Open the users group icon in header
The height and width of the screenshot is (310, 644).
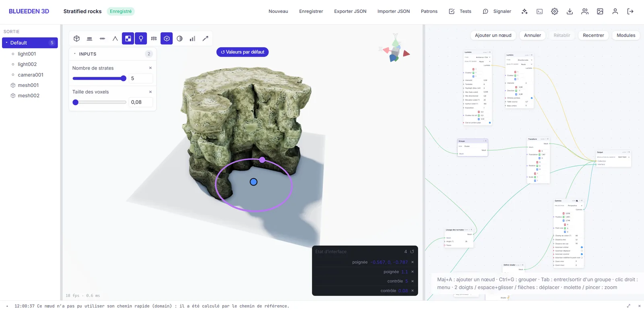pos(585,11)
